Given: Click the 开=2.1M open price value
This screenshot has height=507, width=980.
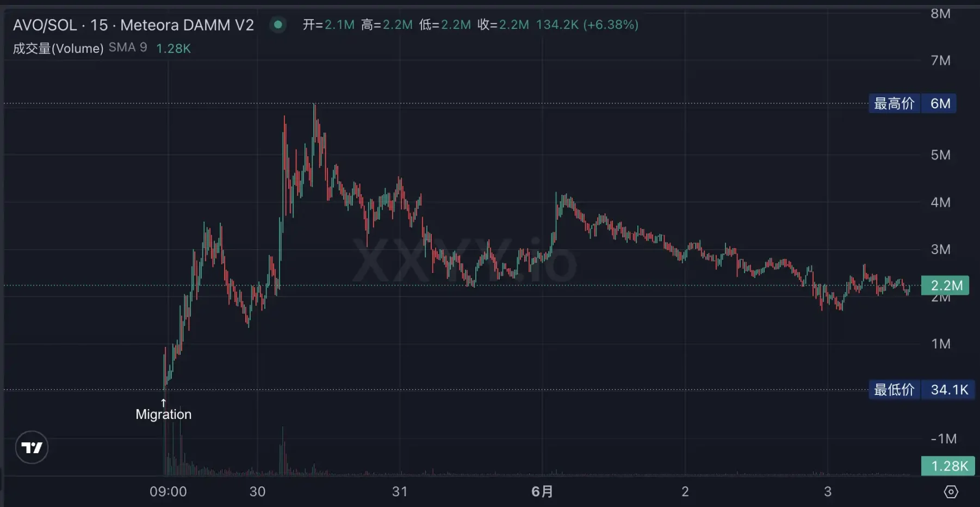Looking at the screenshot, I should [328, 24].
